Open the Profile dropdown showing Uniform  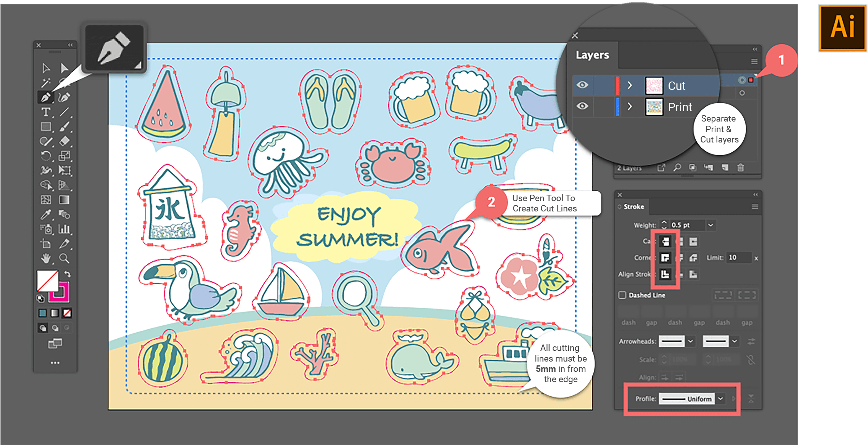721,399
